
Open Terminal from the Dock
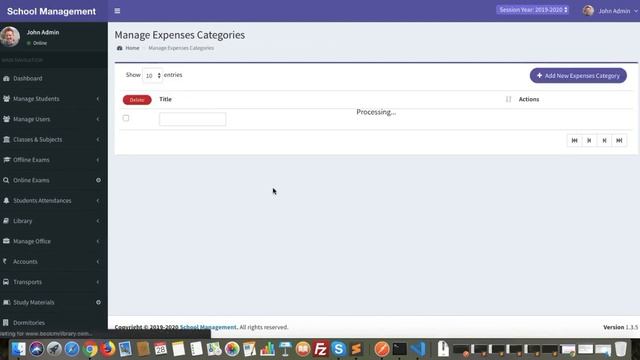pos(400,349)
